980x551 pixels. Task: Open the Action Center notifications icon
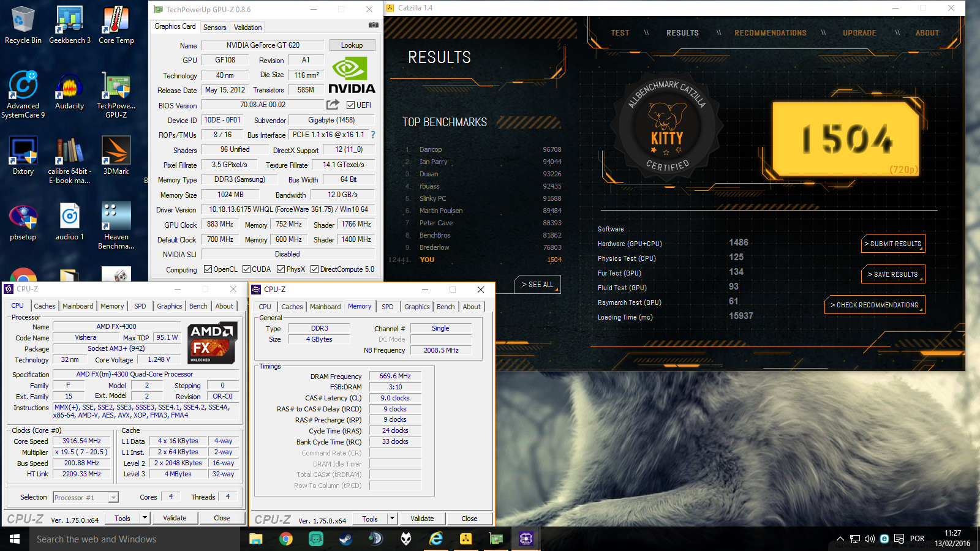coord(899,539)
